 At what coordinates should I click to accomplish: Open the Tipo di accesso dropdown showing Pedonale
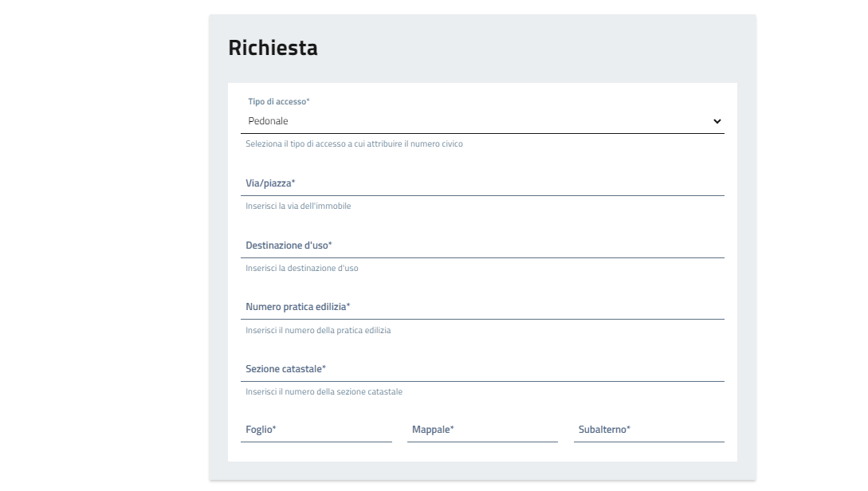[481, 121]
